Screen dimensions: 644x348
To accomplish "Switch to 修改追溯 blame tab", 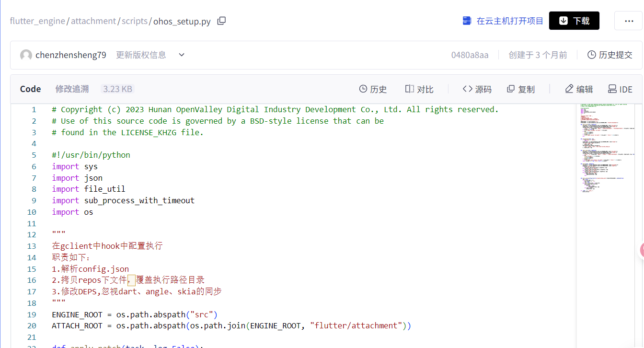I will point(72,89).
